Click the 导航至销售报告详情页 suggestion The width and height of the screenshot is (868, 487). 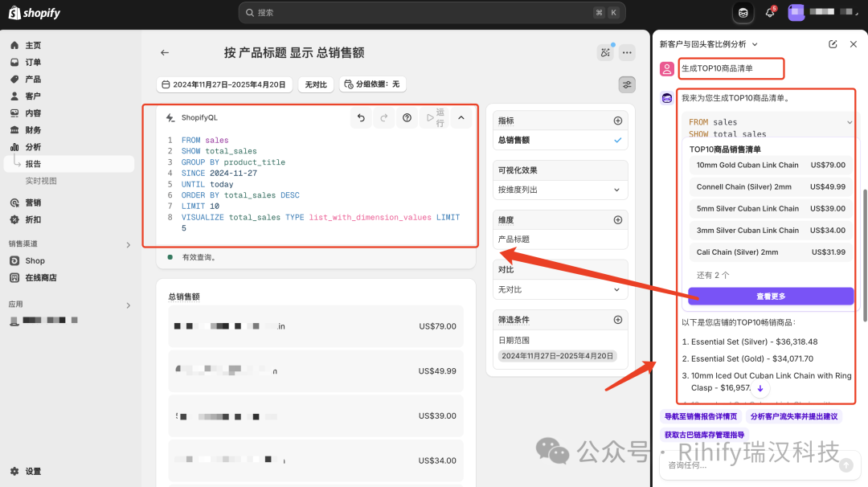pyautogui.click(x=701, y=416)
